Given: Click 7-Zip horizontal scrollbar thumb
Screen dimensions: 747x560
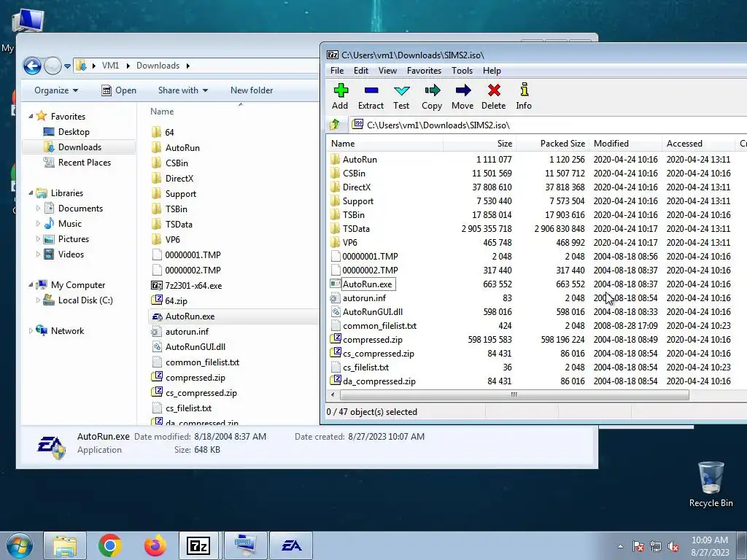Looking at the screenshot, I should tap(514, 394).
